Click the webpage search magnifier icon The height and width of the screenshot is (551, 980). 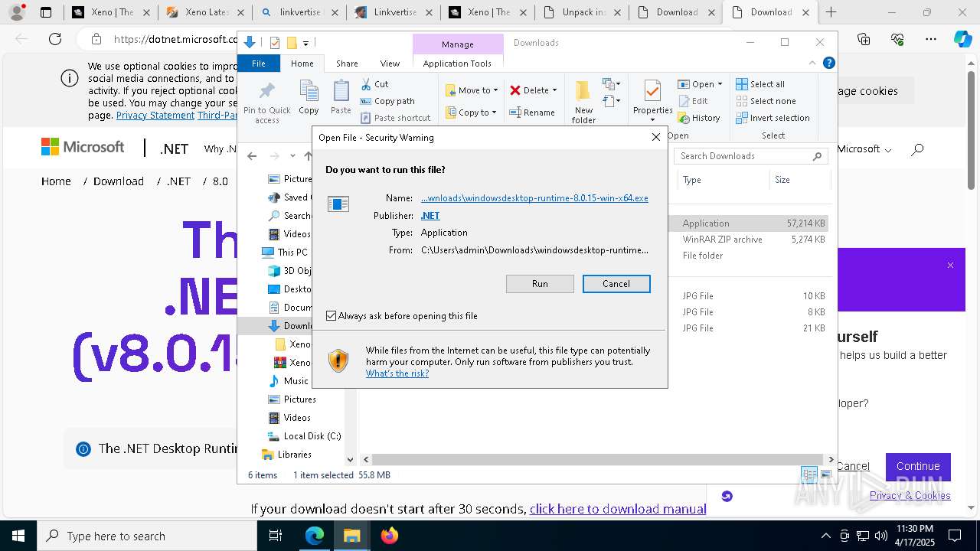917,150
